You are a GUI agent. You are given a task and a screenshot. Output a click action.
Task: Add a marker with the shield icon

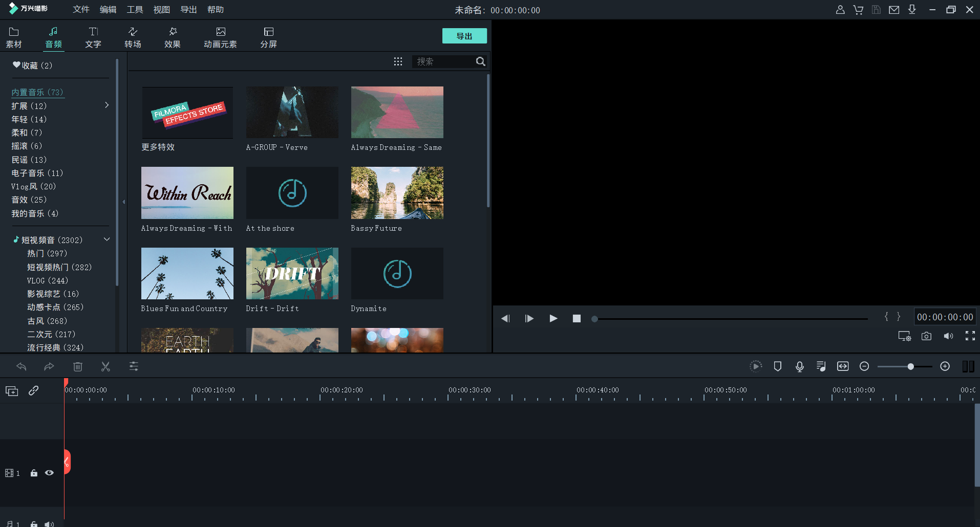777,366
